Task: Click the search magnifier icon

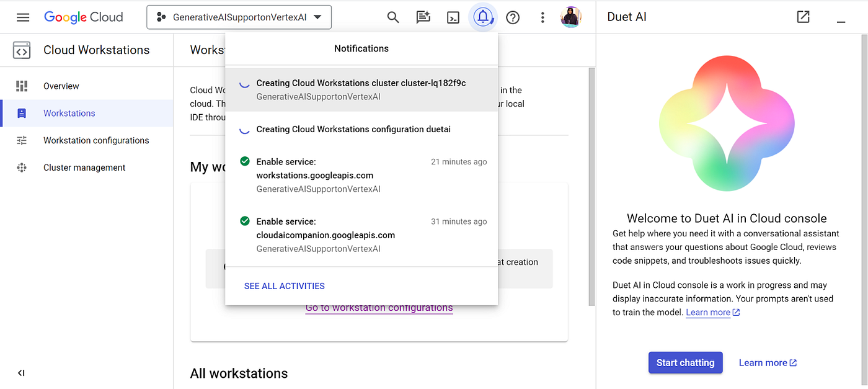Action: [x=393, y=17]
